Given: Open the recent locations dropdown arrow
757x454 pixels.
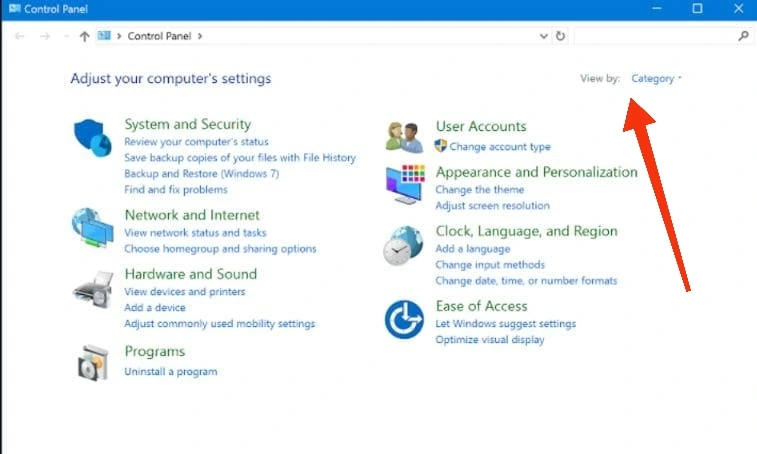Looking at the screenshot, I should pyautogui.click(x=66, y=36).
